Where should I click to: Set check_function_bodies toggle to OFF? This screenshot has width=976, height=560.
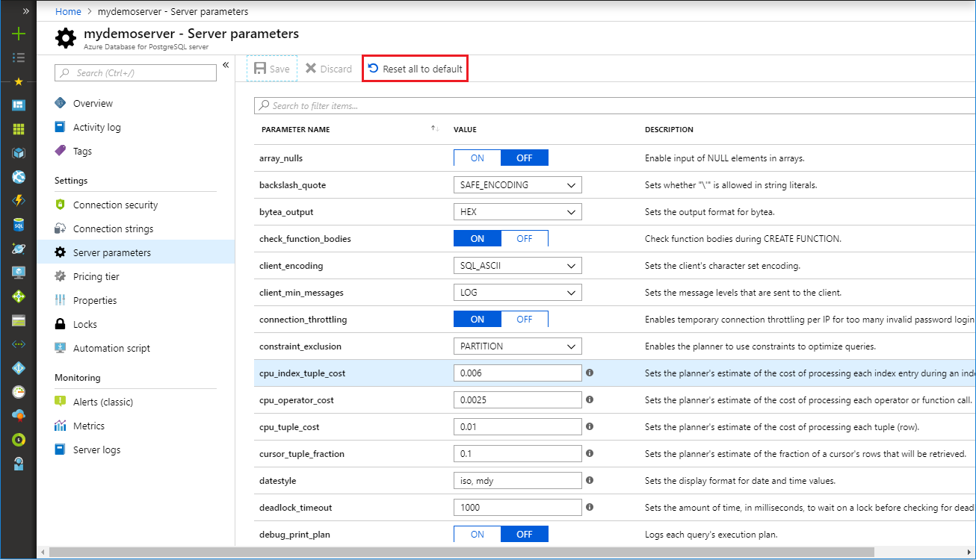(525, 238)
